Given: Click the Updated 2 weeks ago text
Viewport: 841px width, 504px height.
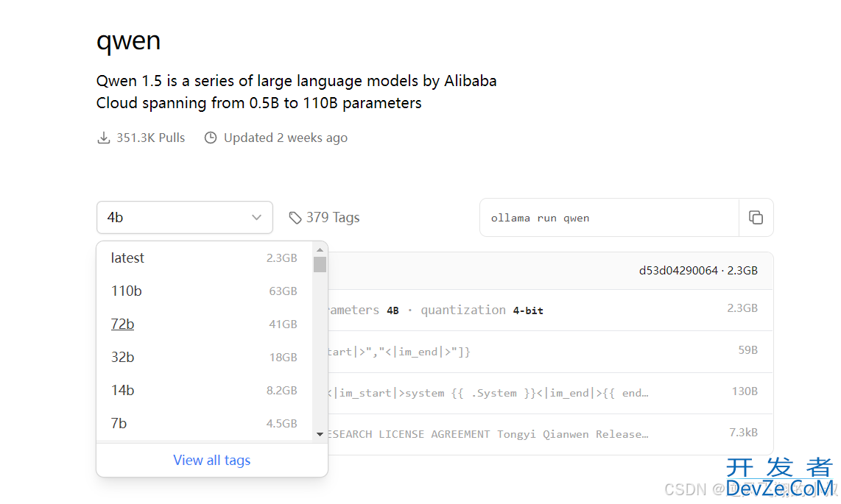Looking at the screenshot, I should point(285,138).
